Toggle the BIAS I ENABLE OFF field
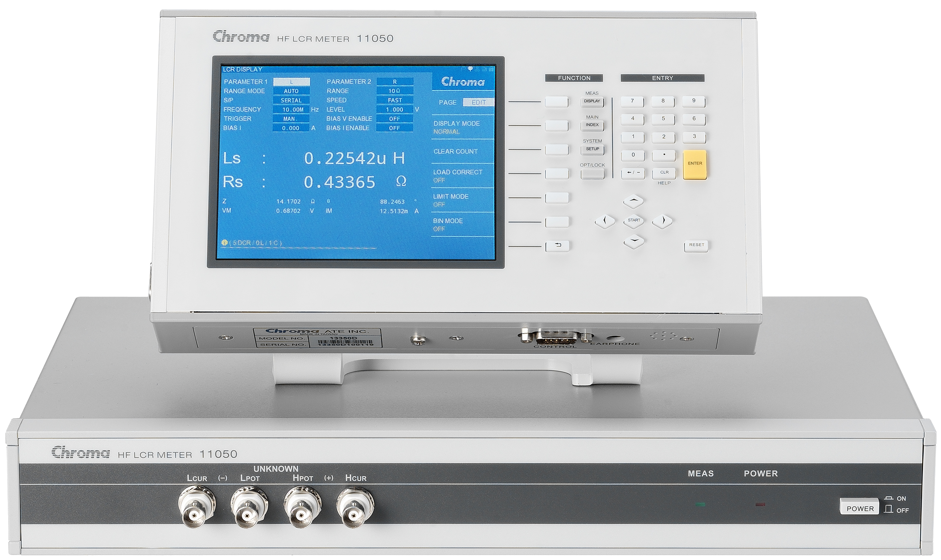Viewport: 941px width, 560px height. pyautogui.click(x=394, y=128)
